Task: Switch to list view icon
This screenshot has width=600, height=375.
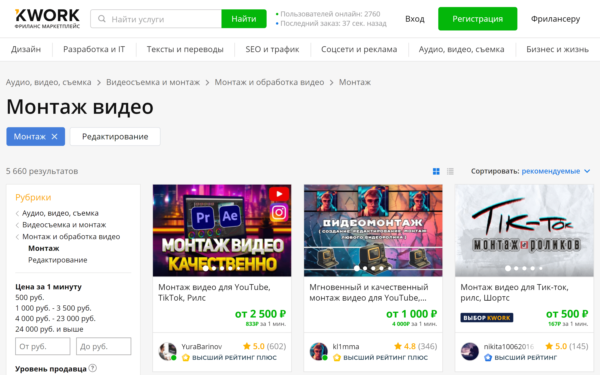Action: coord(450,171)
